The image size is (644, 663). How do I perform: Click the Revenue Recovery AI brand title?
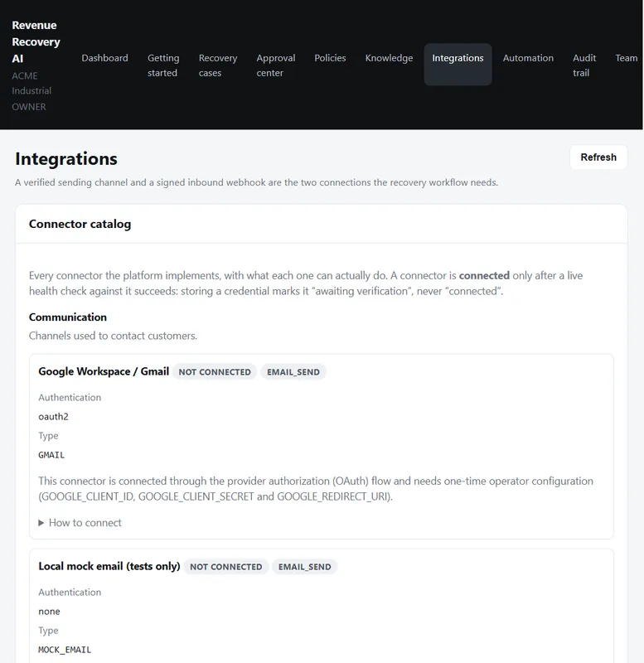(x=36, y=42)
